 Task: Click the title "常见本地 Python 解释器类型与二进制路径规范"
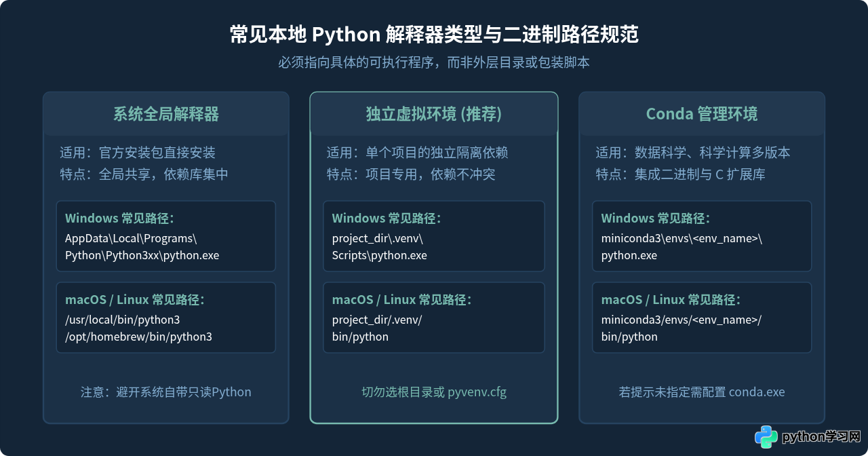(x=434, y=35)
